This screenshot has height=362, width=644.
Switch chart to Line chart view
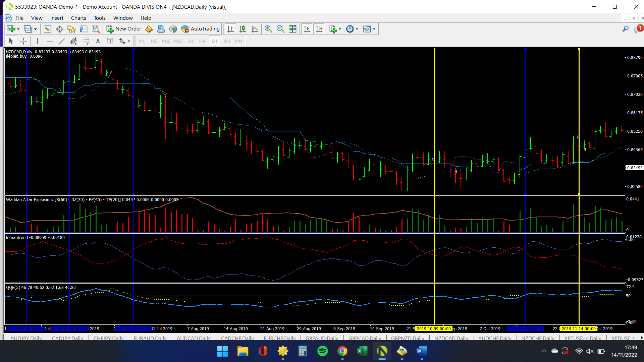point(255,29)
